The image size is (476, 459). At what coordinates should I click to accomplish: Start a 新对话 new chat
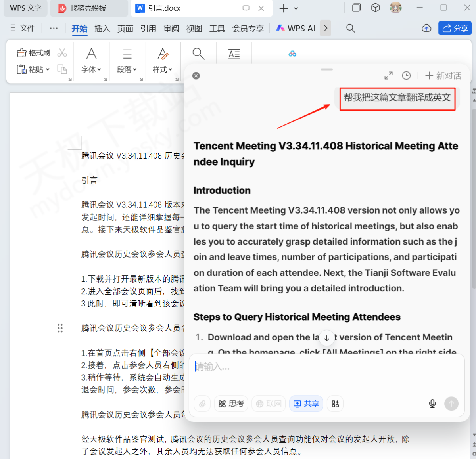443,76
